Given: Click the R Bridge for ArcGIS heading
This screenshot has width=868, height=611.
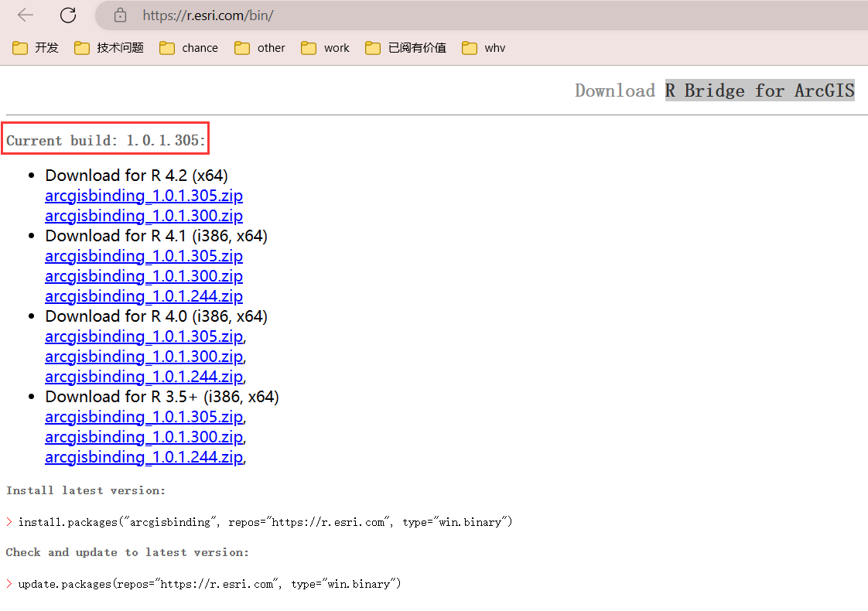Looking at the screenshot, I should coord(760,90).
